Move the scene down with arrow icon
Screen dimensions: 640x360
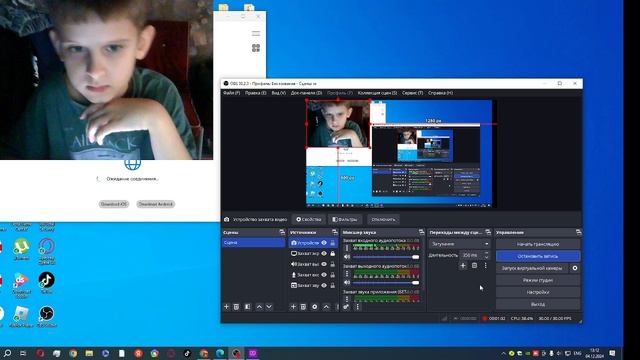point(269,307)
